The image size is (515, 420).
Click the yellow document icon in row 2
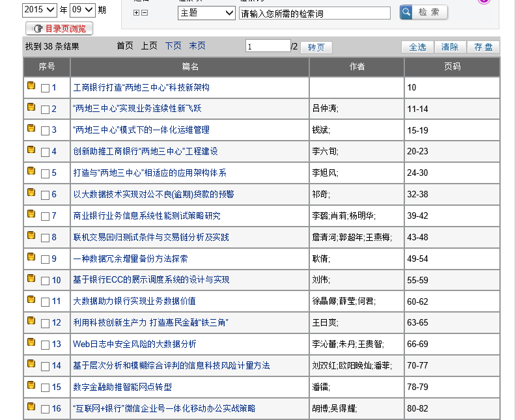(31, 107)
